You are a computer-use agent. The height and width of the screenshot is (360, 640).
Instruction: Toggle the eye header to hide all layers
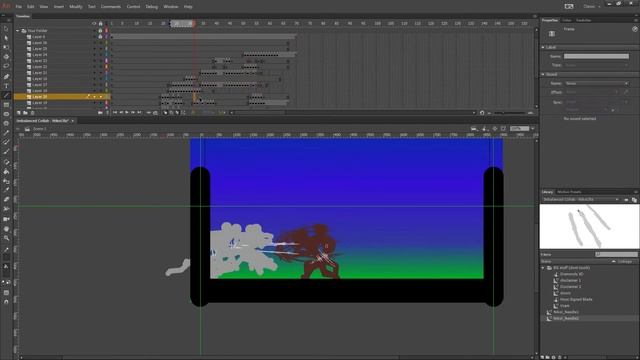[94, 23]
